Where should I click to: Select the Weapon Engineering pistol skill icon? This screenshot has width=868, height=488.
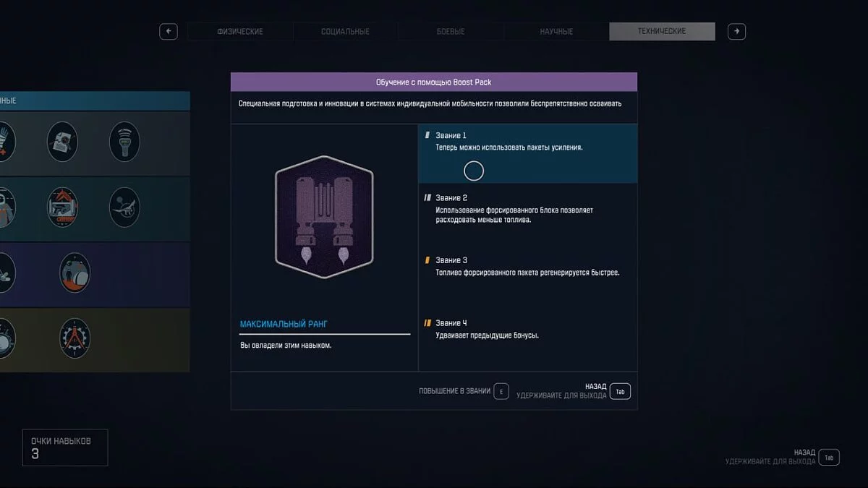(x=62, y=207)
